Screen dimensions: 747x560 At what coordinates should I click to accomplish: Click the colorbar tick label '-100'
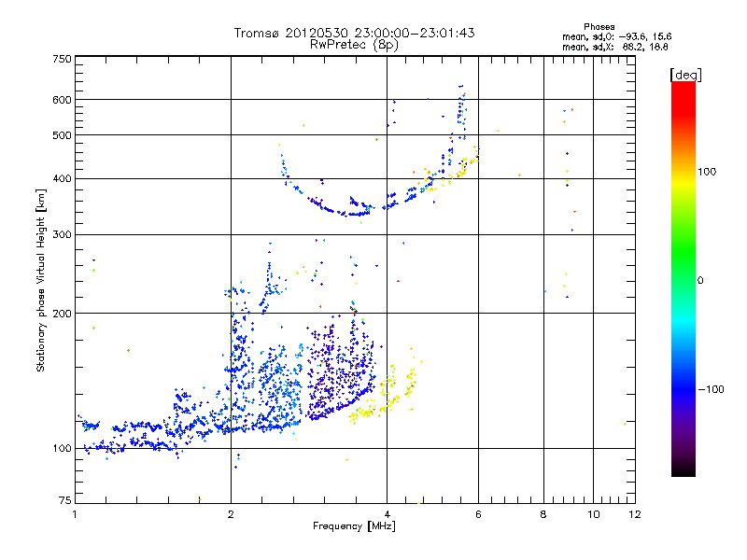coord(711,389)
